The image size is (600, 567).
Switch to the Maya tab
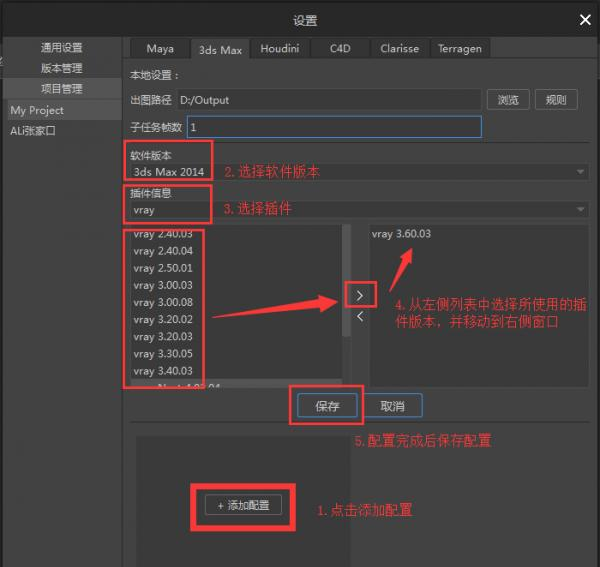(160, 49)
